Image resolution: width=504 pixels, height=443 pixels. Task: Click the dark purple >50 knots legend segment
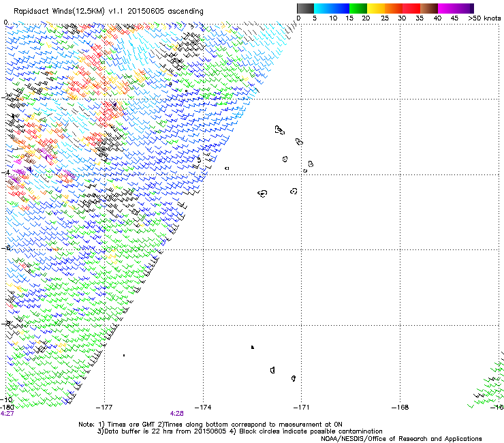(x=472, y=8)
